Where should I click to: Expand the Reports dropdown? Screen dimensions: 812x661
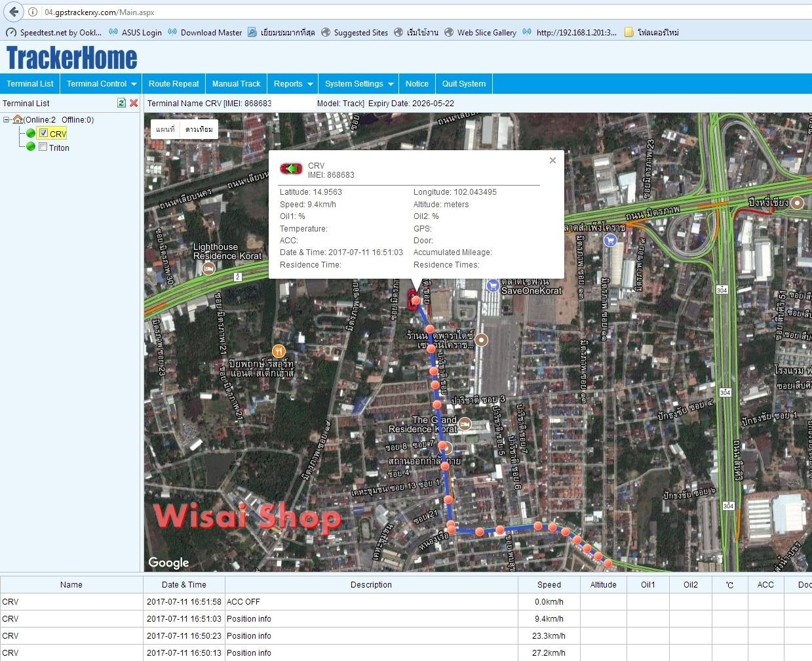(x=293, y=83)
